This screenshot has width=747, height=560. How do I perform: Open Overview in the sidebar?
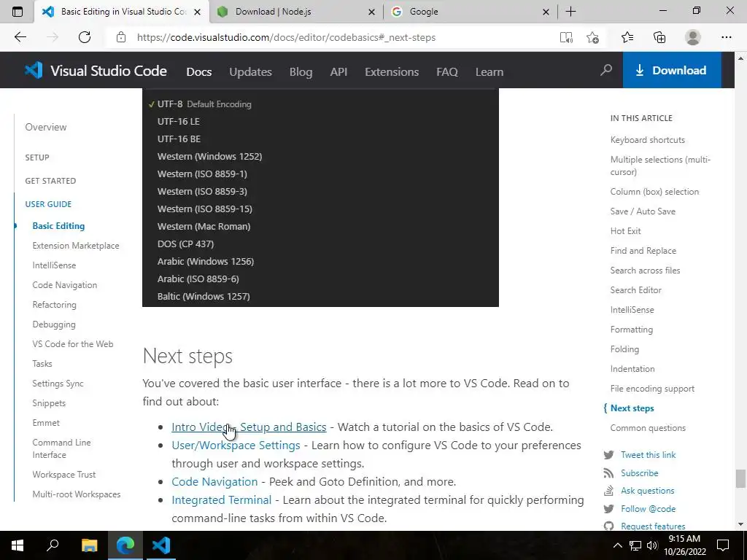(x=46, y=127)
